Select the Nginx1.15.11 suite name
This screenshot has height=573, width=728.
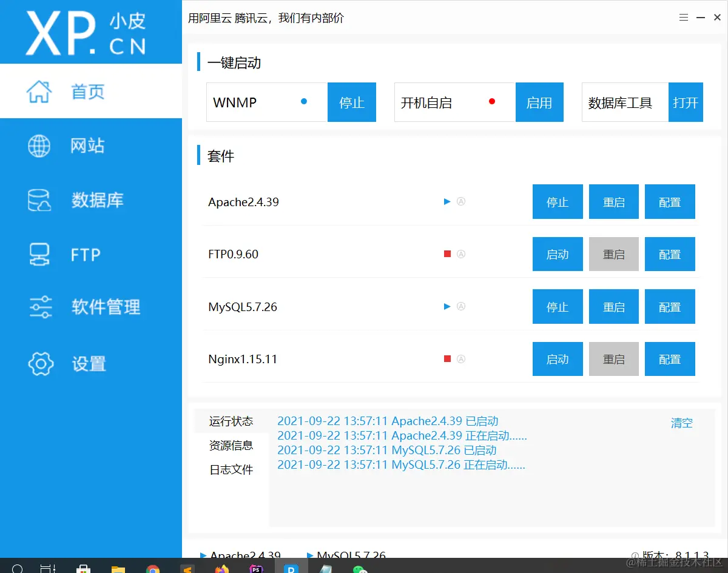243,359
